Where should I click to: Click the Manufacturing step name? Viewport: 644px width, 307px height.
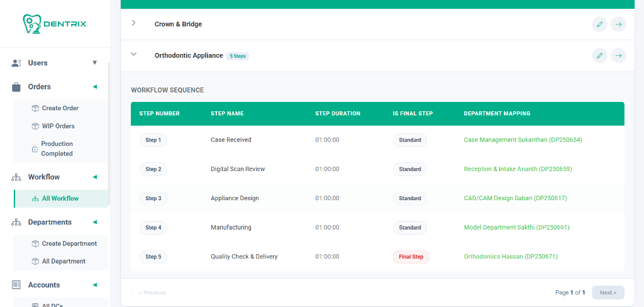pyautogui.click(x=231, y=227)
